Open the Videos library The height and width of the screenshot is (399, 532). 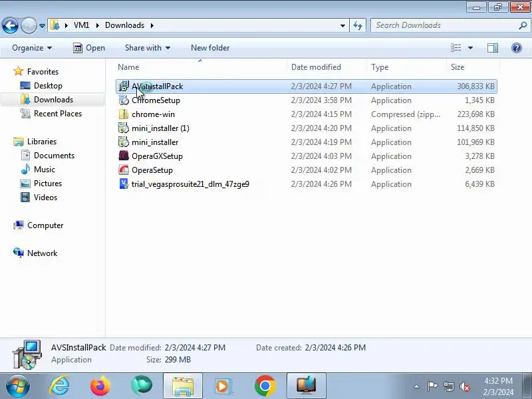click(45, 197)
